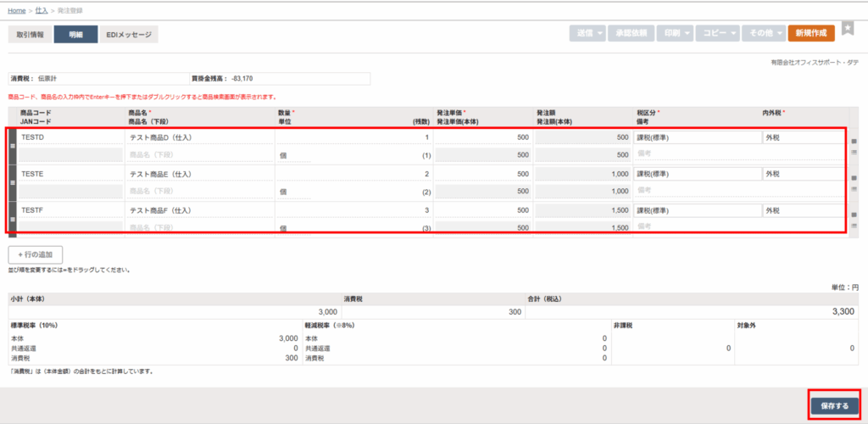The image size is (868, 424).
Task: Select the 税区分 field for the TESTD row
Action: tap(697, 137)
